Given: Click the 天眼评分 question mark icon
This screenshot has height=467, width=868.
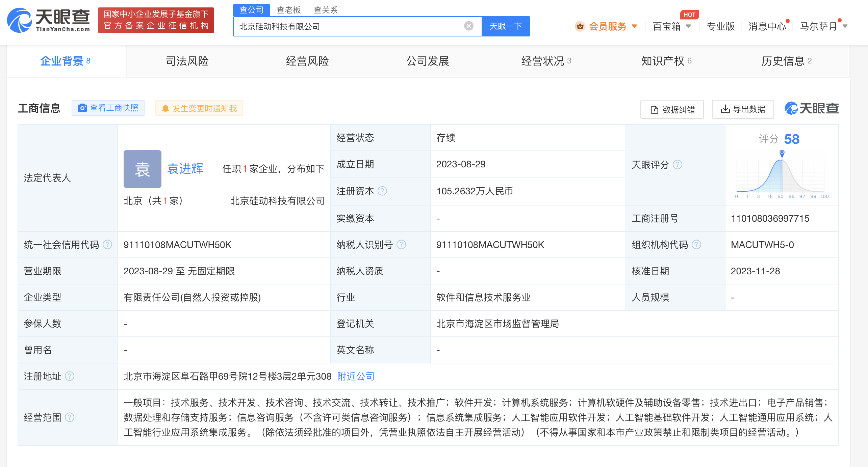Looking at the screenshot, I should (677, 165).
